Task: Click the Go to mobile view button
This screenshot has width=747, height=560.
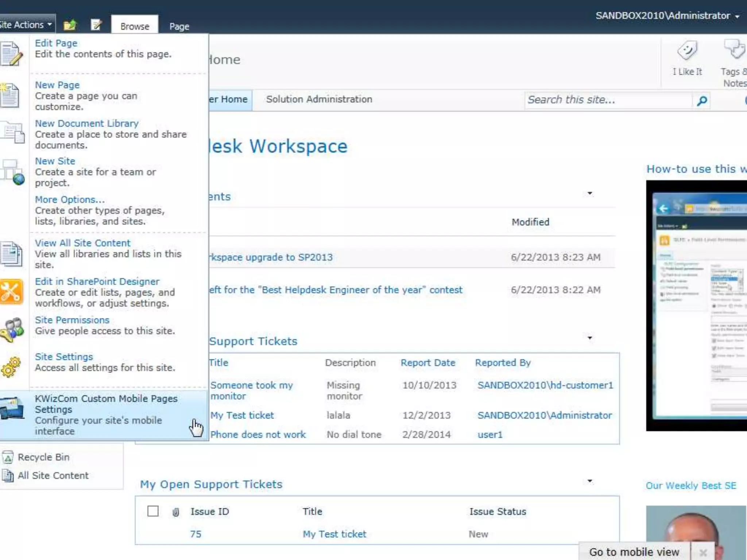Action: (x=634, y=552)
